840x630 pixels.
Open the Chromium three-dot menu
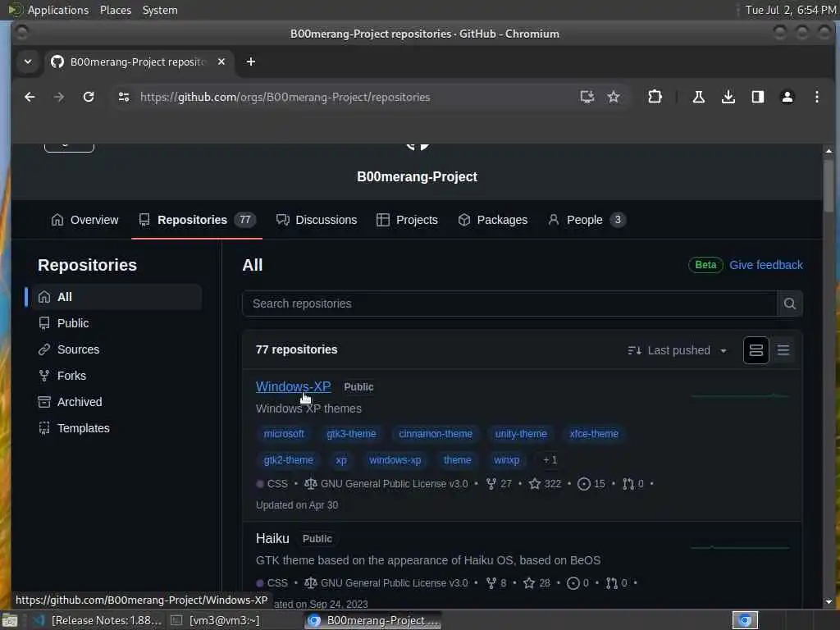[x=816, y=97]
